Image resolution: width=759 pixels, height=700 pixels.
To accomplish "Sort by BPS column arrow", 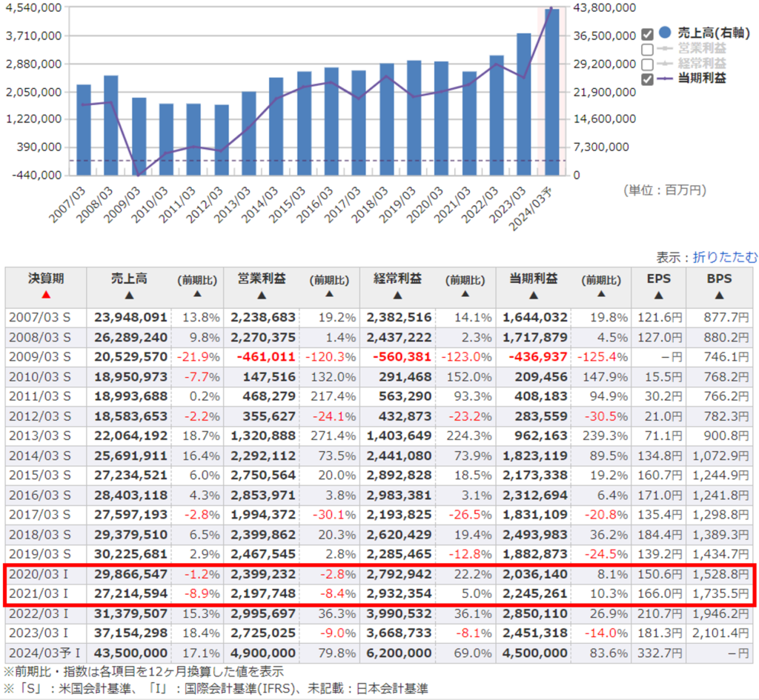I will (717, 295).
